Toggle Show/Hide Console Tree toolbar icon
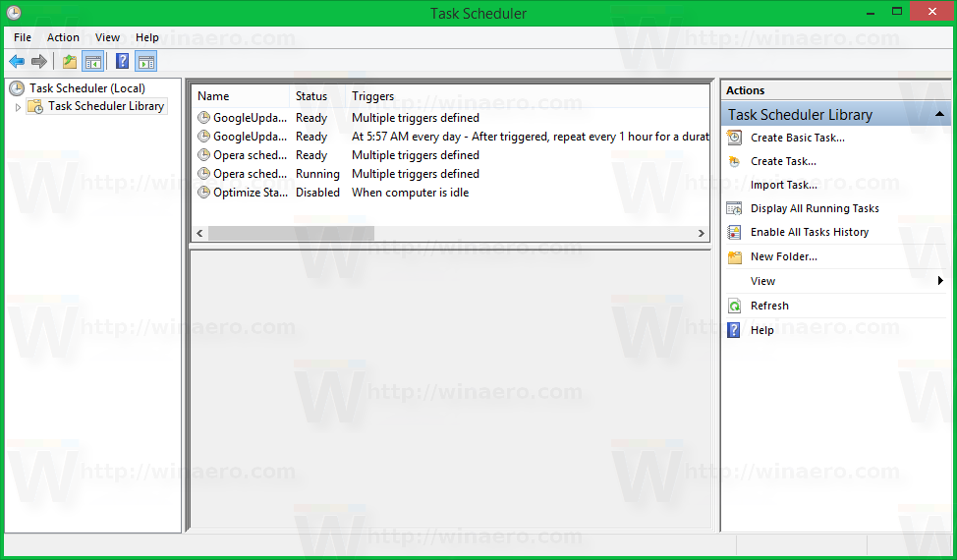This screenshot has height=560, width=957. pos(92,61)
